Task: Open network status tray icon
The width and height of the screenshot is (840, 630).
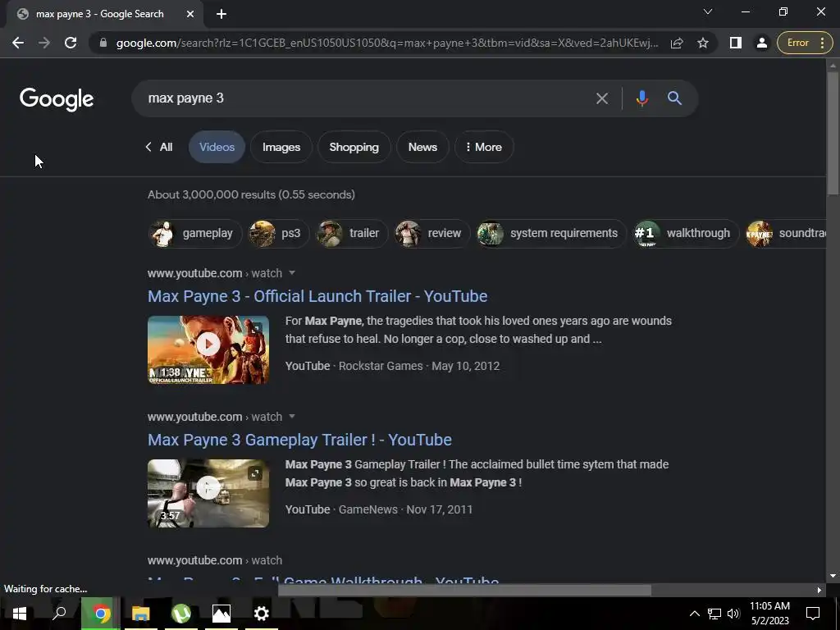Action: [x=714, y=614]
